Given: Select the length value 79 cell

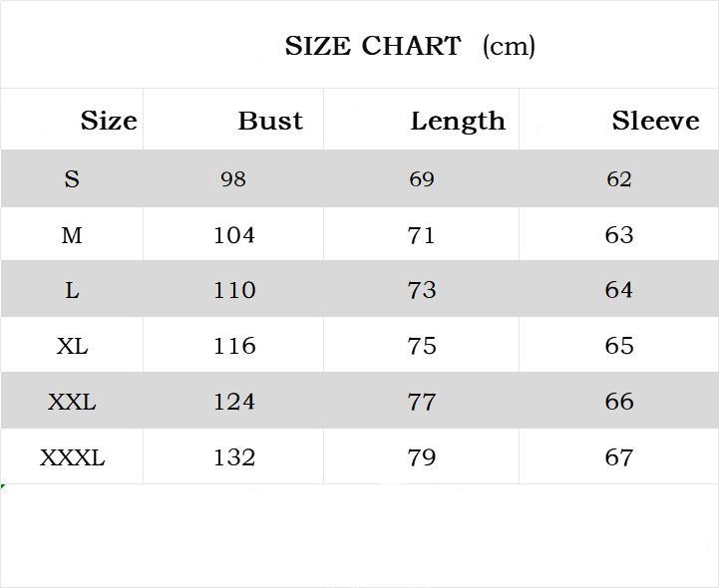Looking at the screenshot, I should (422, 457).
